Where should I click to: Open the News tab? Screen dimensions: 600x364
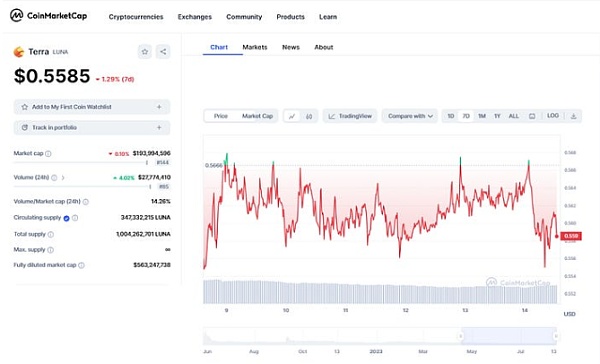[x=291, y=47]
